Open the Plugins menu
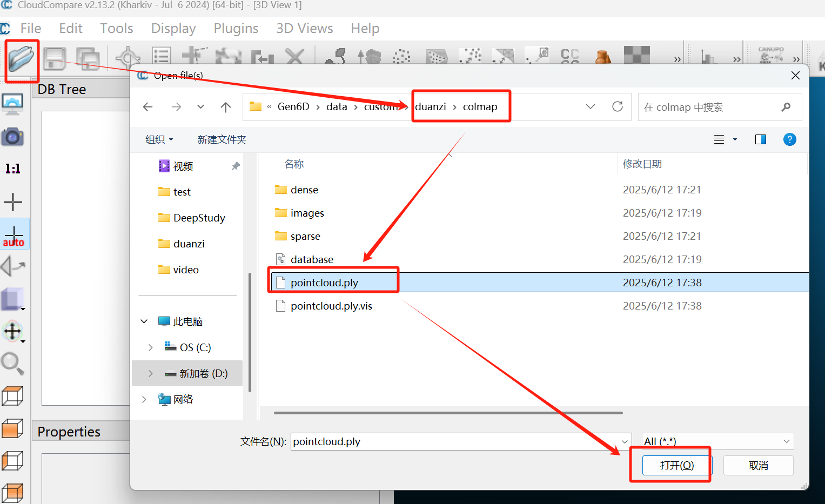The width and height of the screenshot is (825, 504). coord(236,28)
